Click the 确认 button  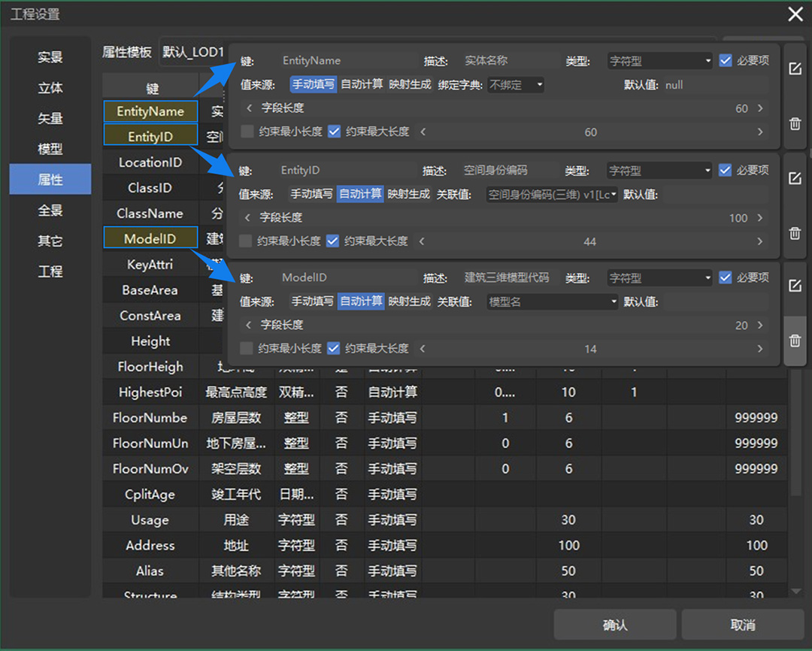[615, 625]
